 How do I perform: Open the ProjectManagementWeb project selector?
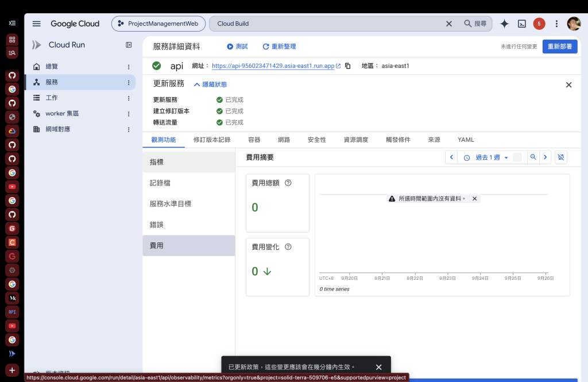coord(158,24)
